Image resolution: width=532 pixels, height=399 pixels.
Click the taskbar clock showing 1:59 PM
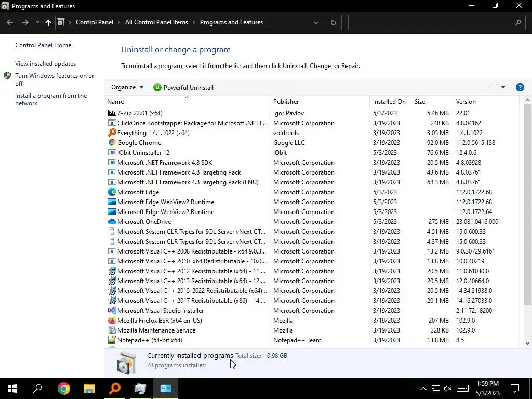pos(487,389)
